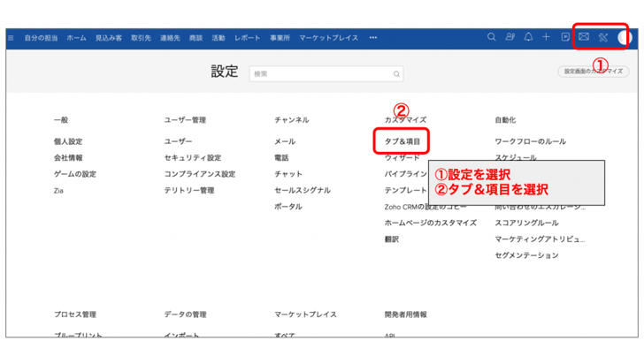
Task: Click the settings 検索 input field
Action: (326, 74)
